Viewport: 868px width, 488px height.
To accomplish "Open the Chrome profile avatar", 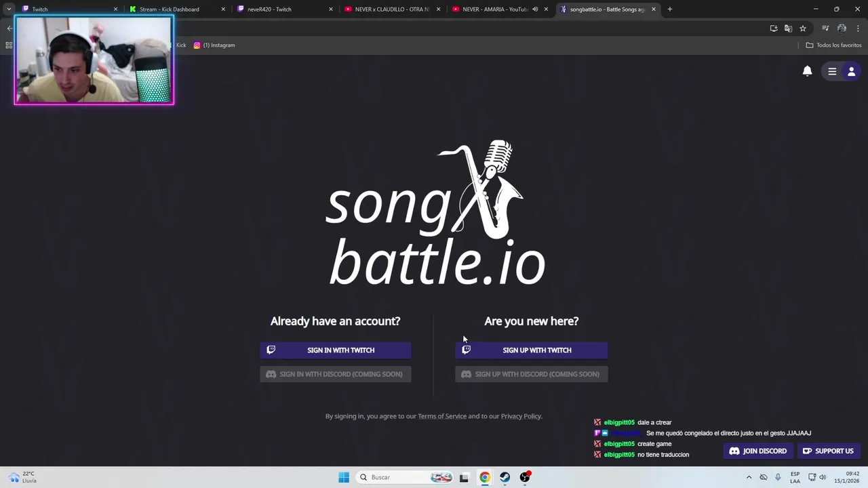I will [x=842, y=28].
